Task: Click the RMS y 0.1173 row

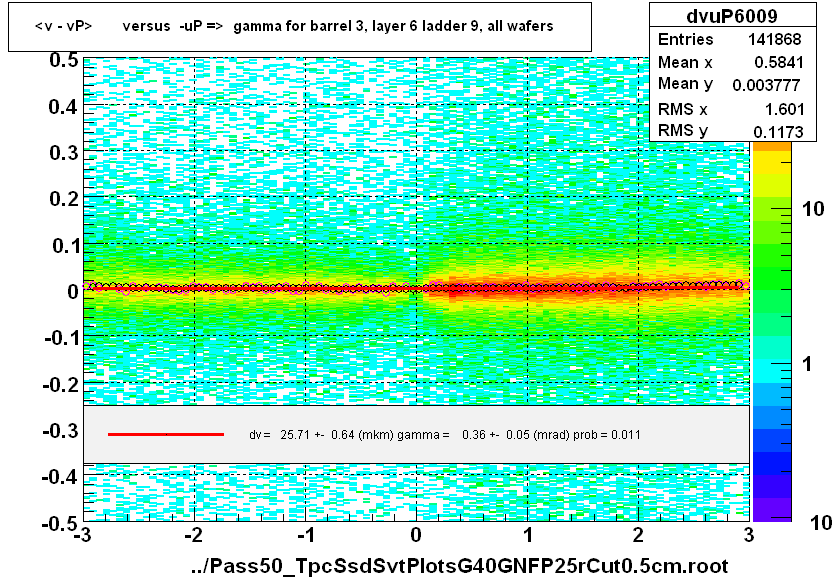Action: pyautogui.click(x=732, y=131)
